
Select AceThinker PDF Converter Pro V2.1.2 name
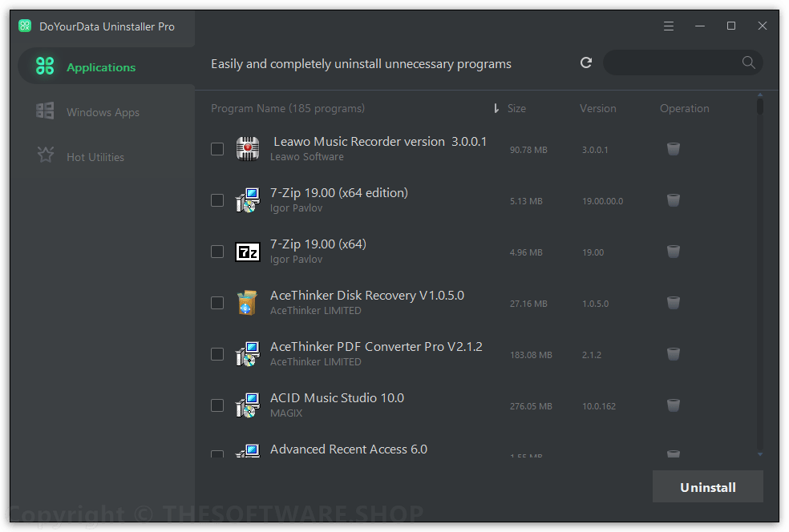376,346
